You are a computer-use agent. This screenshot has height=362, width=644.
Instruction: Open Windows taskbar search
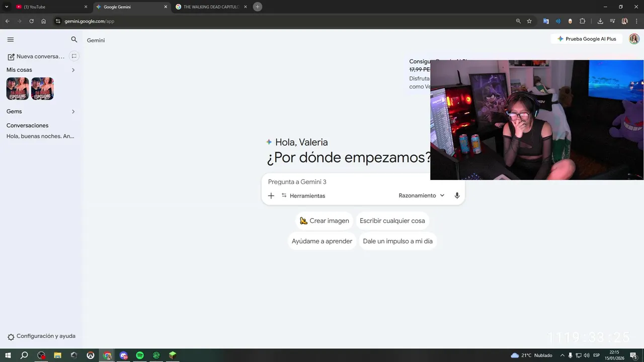(x=24, y=355)
